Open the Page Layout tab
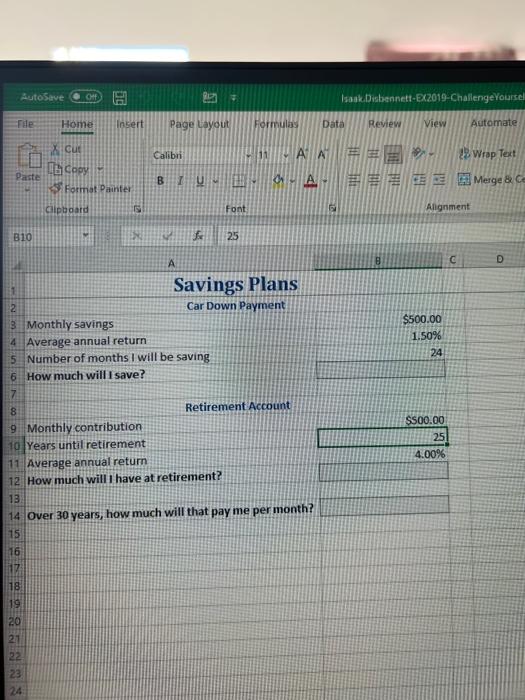 (199, 124)
